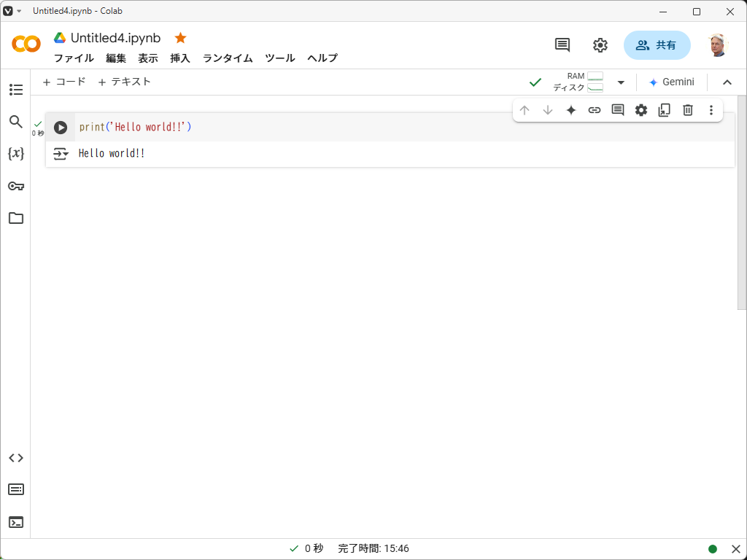The width and height of the screenshot is (747, 560).
Task: Open more cell actions three-dot menu
Action: pyautogui.click(x=711, y=111)
